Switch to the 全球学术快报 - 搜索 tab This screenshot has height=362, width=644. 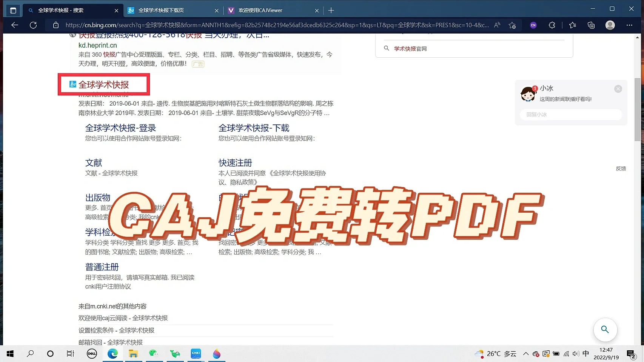point(73,10)
